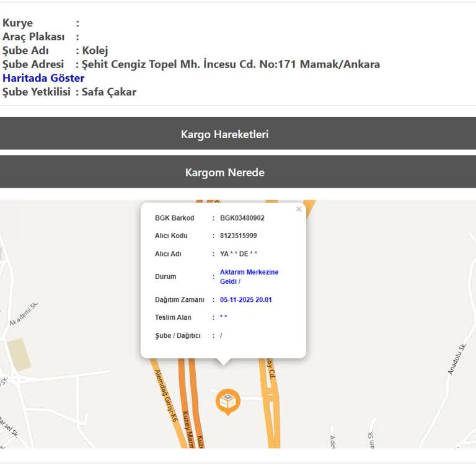Click the Akademi Sk. street label on map

pyautogui.click(x=24, y=314)
